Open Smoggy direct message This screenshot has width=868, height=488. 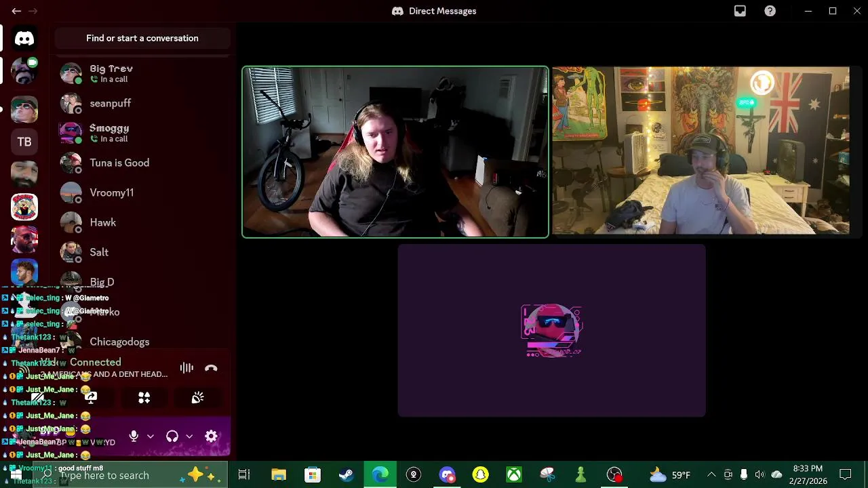pyautogui.click(x=142, y=133)
